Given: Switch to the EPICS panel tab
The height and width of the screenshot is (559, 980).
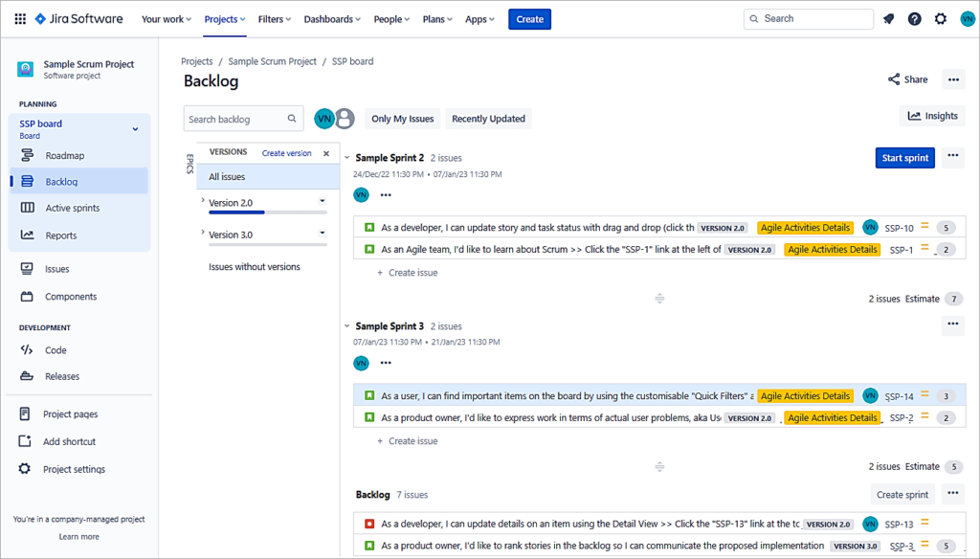Looking at the screenshot, I should (x=188, y=163).
